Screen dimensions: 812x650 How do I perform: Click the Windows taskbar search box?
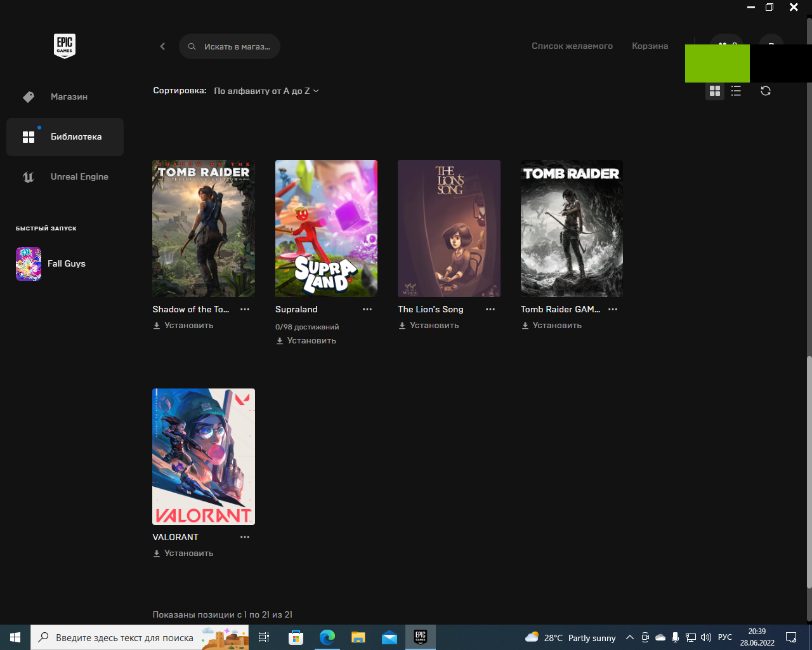[x=140, y=637]
